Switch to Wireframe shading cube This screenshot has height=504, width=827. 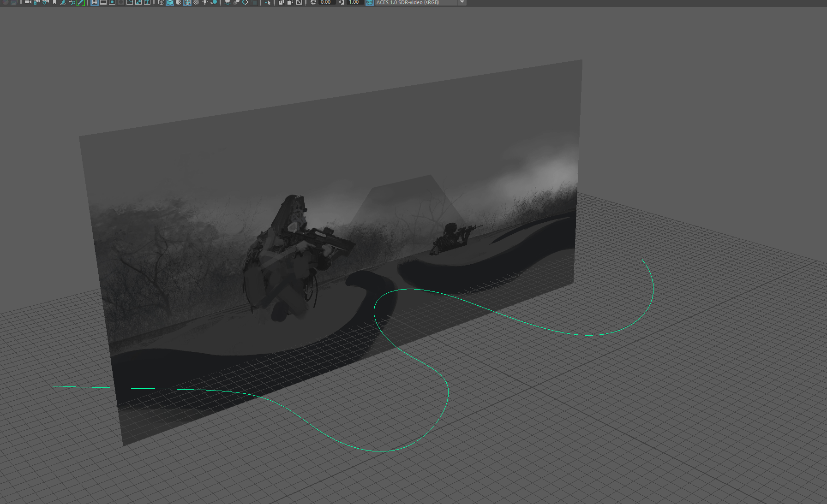click(161, 2)
